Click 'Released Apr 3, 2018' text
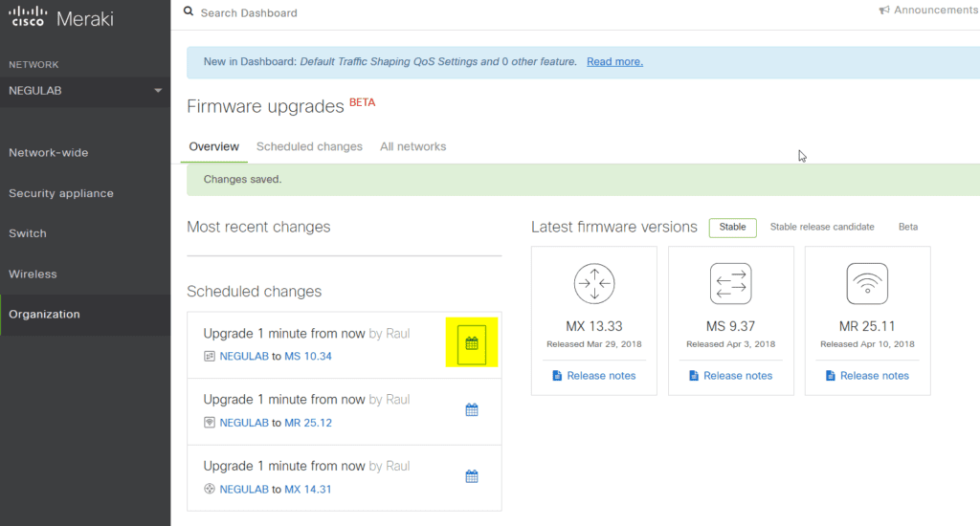 (x=730, y=344)
